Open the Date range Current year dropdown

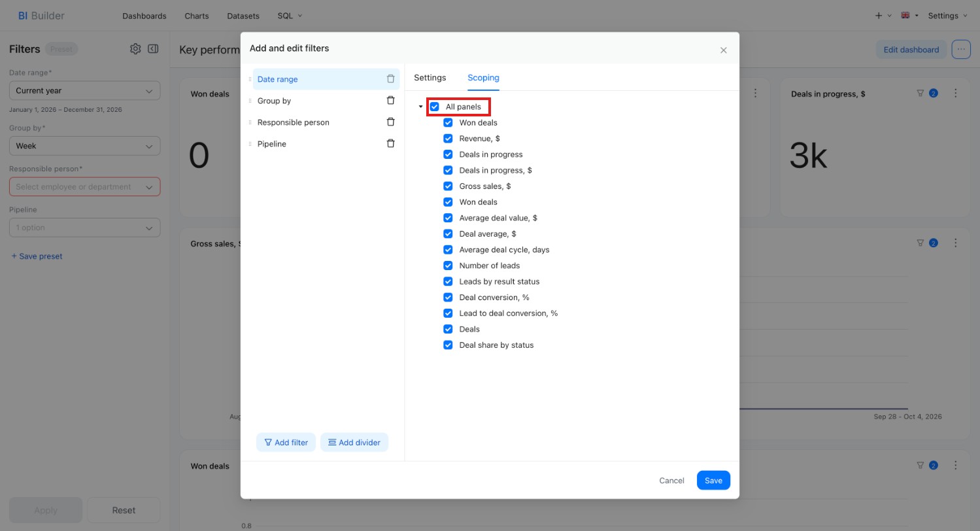85,91
